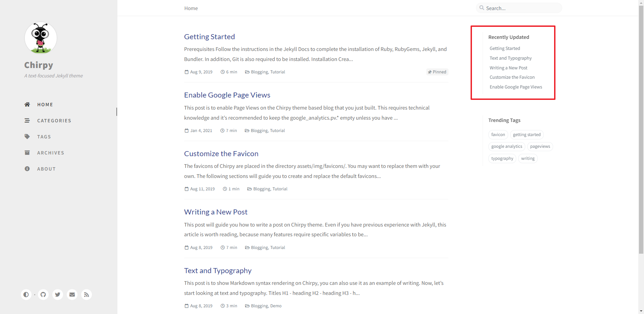Click the Pinned badge on Getting Started
644x314 pixels.
[x=437, y=72]
